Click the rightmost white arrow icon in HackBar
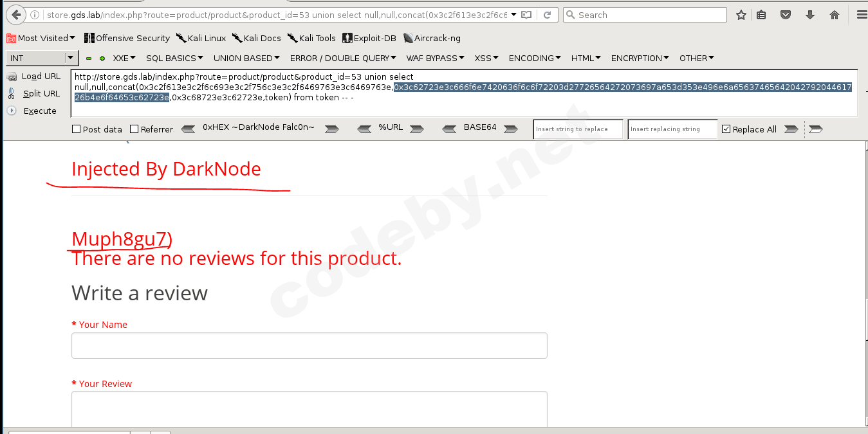Screen dimensions: 868x434 815,129
